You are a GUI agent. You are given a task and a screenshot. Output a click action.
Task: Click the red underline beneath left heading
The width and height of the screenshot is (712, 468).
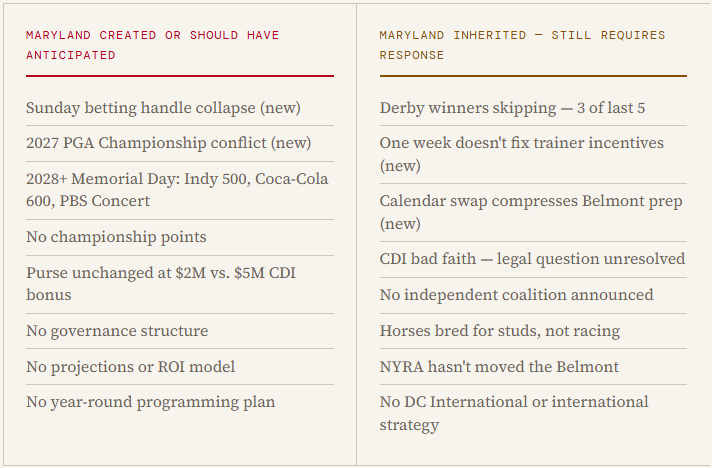point(180,76)
